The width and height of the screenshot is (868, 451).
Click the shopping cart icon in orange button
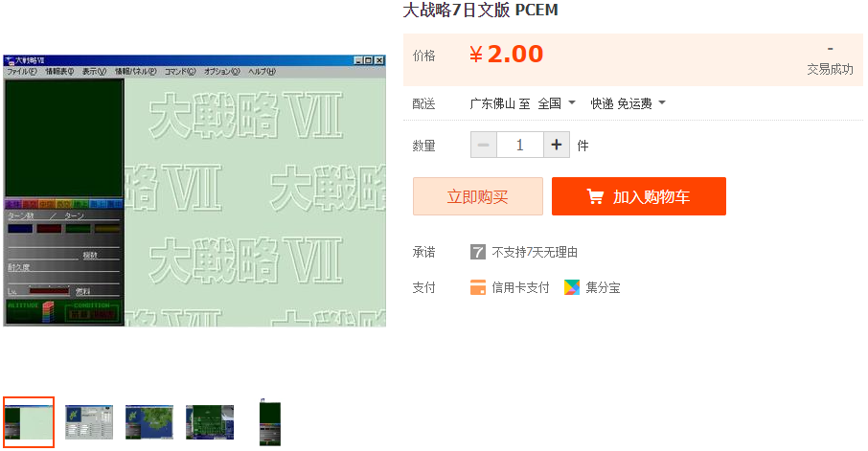595,197
